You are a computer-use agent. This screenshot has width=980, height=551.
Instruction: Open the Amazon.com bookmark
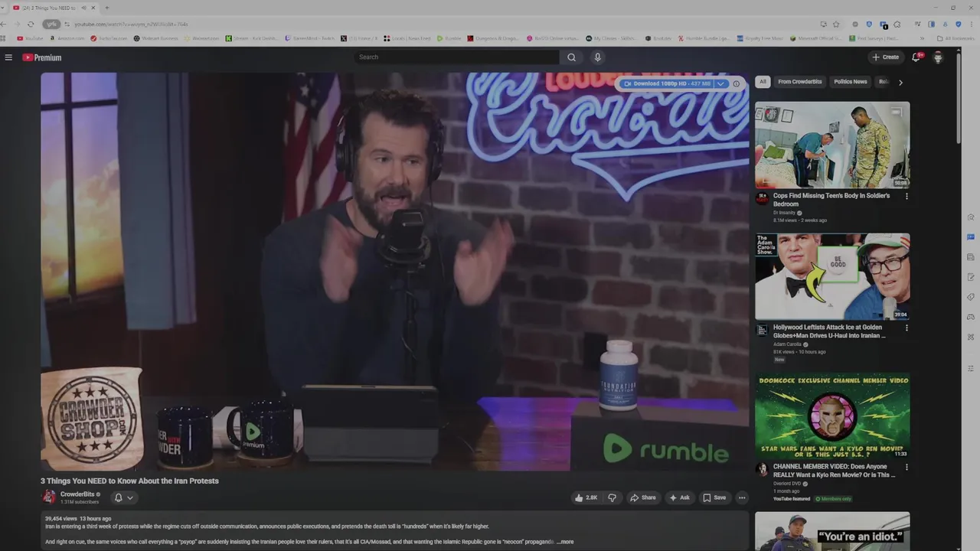67,38
